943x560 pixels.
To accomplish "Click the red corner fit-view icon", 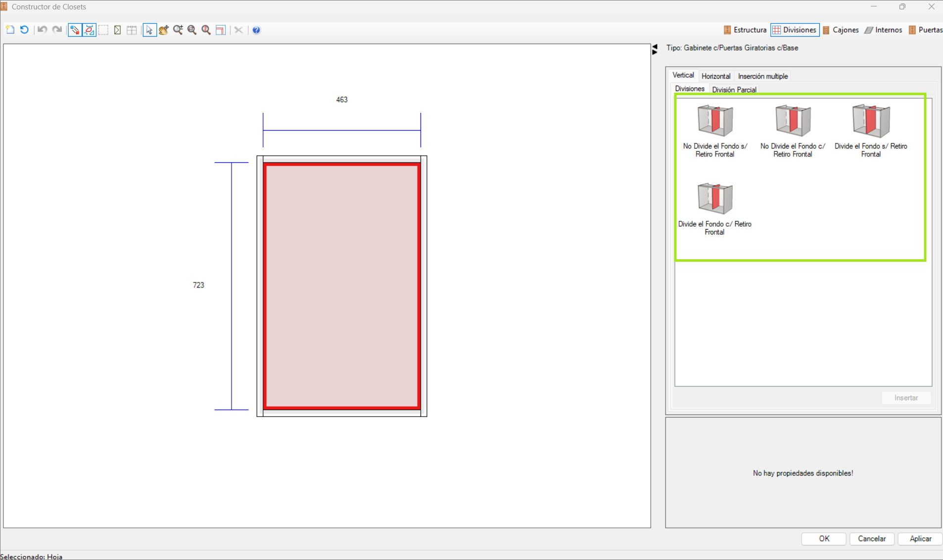I will [221, 30].
